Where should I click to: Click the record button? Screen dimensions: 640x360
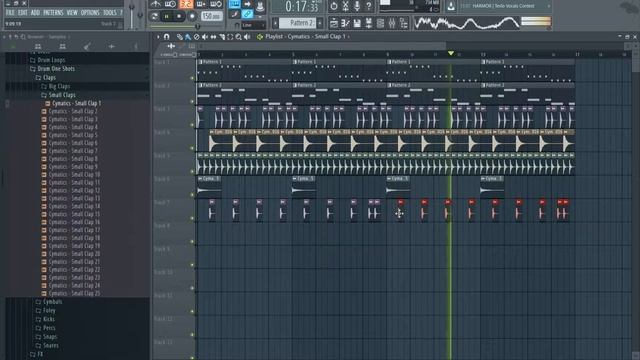(192, 16)
